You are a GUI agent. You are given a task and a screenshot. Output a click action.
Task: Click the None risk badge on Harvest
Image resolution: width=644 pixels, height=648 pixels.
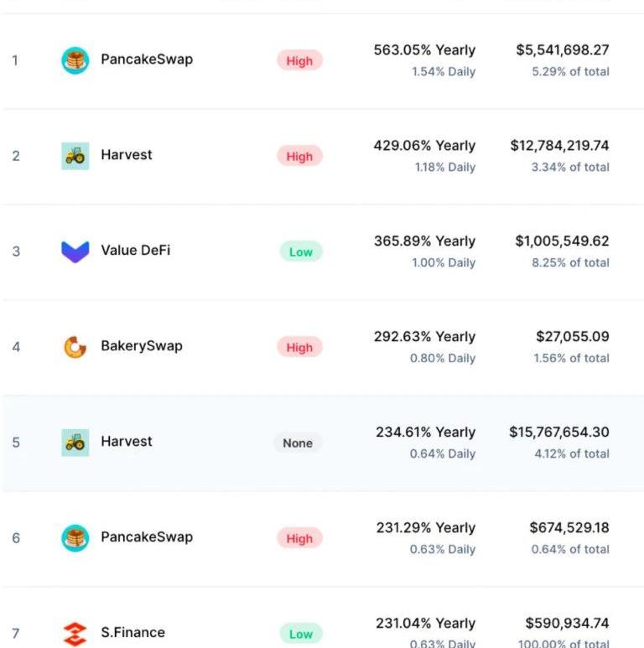click(x=298, y=443)
